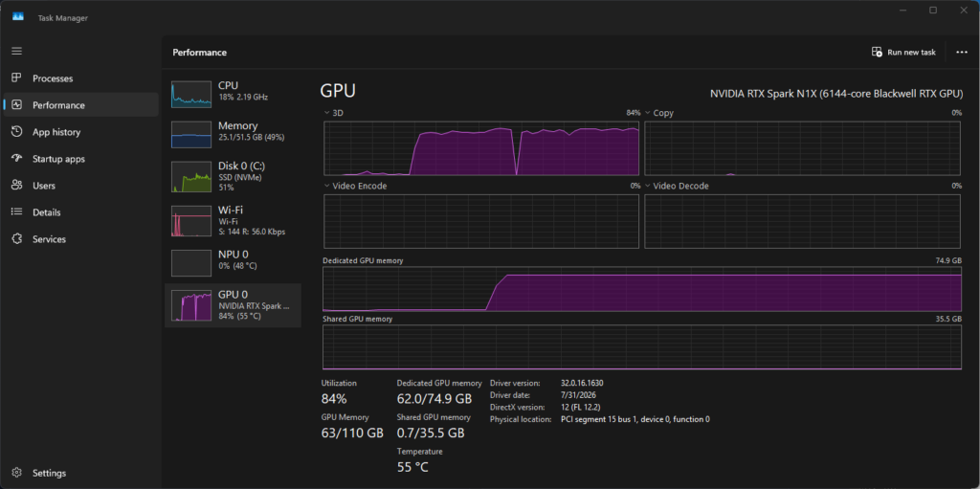Viewport: 980px width, 489px height.
Task: Open the Video Decode graph dropdown
Action: point(648,186)
